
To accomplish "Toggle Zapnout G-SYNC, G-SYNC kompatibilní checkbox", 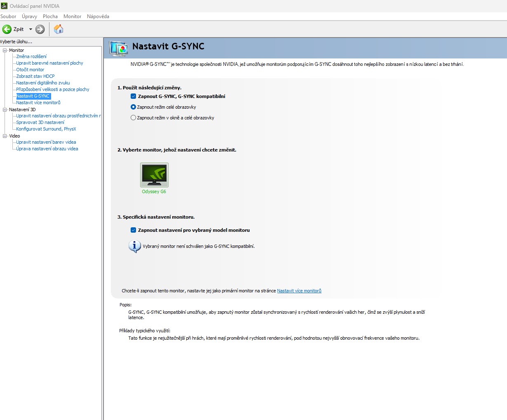I will coord(133,96).
